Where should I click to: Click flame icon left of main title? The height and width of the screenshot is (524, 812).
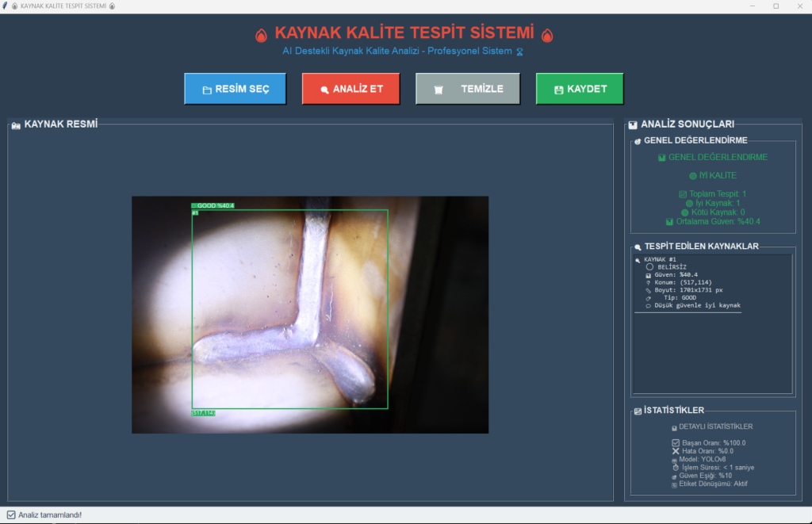[x=261, y=35]
